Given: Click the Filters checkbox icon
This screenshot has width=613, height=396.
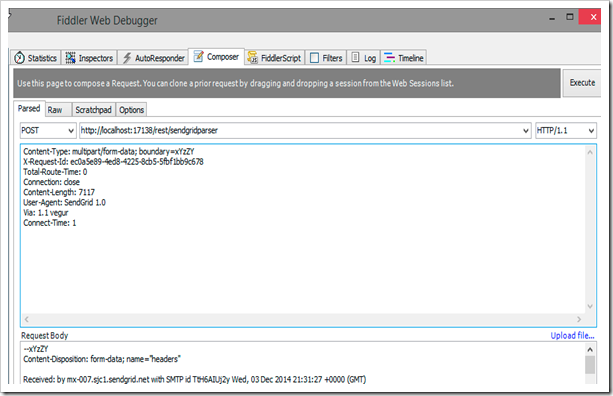Looking at the screenshot, I should pyautogui.click(x=314, y=58).
